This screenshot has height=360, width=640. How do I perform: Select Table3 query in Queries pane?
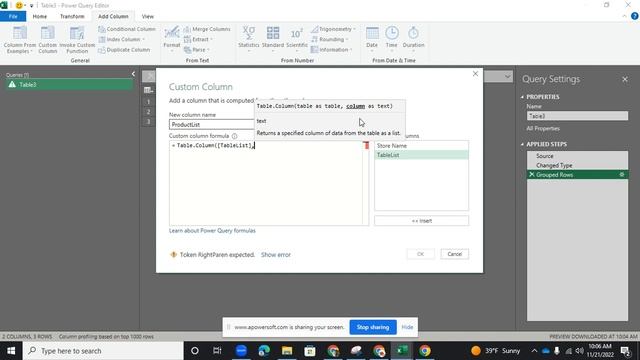tap(69, 84)
